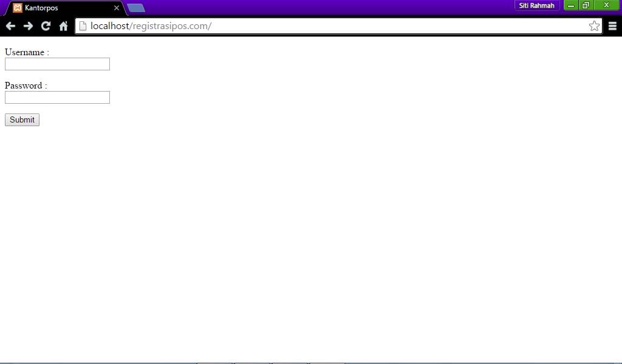Click the 'Username :' label text
Image resolution: width=622 pixels, height=364 pixels.
pyautogui.click(x=27, y=52)
